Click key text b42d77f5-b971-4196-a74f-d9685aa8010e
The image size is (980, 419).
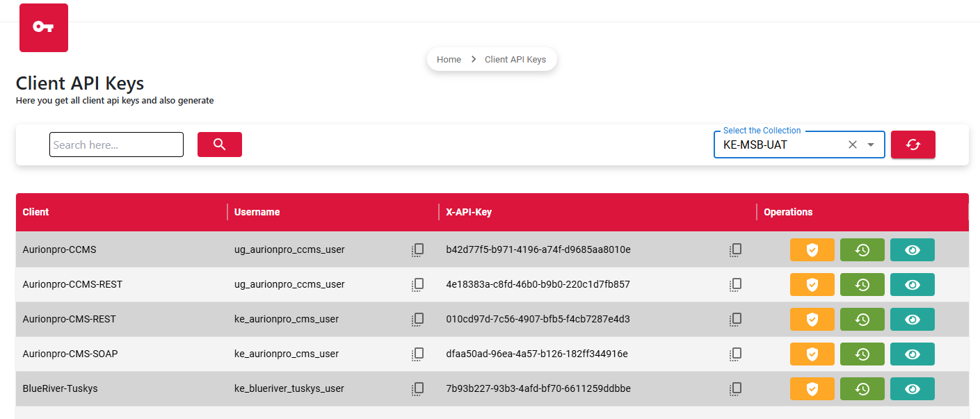(x=538, y=249)
